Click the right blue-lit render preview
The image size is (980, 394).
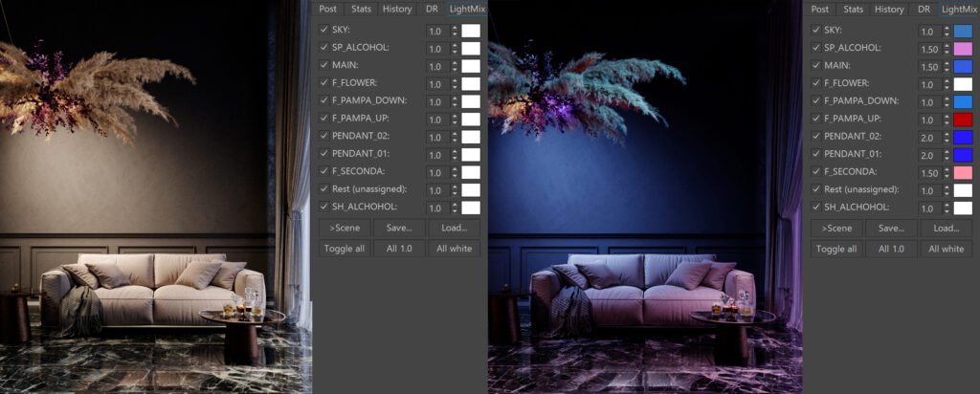click(645, 197)
